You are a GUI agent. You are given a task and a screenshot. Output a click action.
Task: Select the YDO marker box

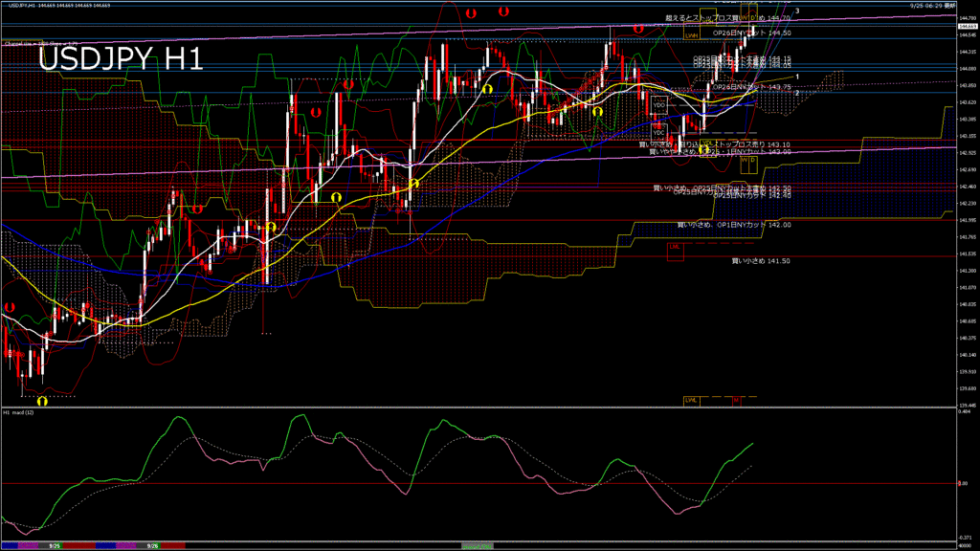coord(658,103)
